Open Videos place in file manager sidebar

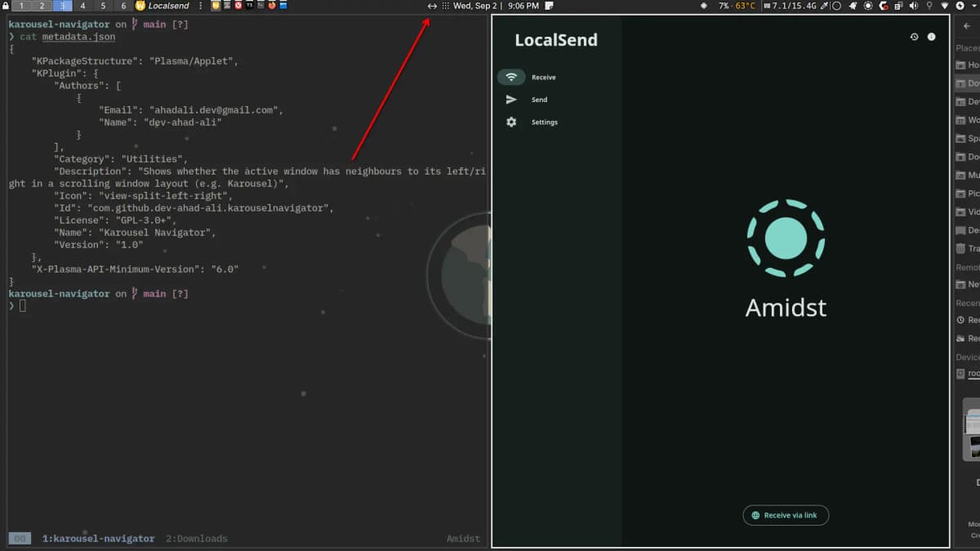pos(968,211)
